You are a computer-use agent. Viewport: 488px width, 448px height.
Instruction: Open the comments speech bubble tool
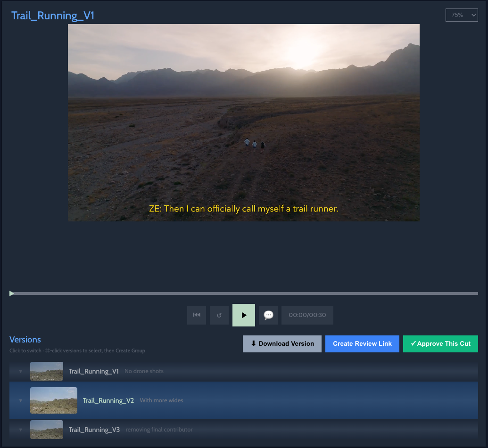(268, 315)
